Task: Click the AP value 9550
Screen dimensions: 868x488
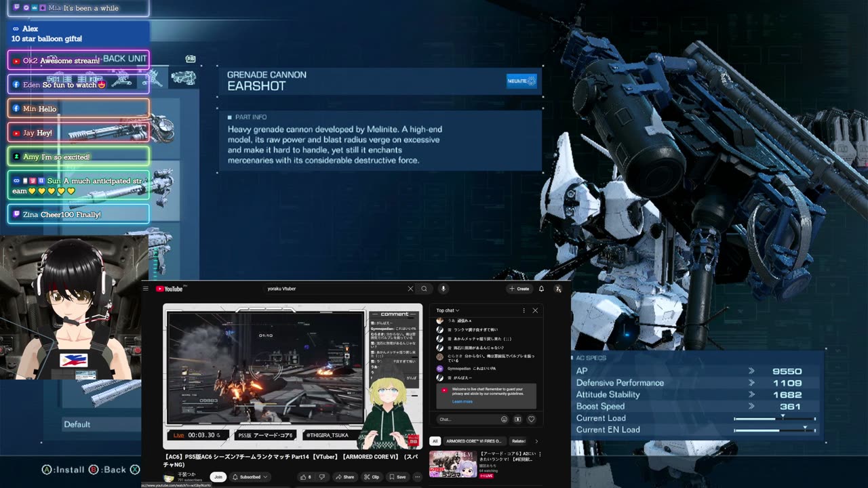Action: (x=787, y=371)
